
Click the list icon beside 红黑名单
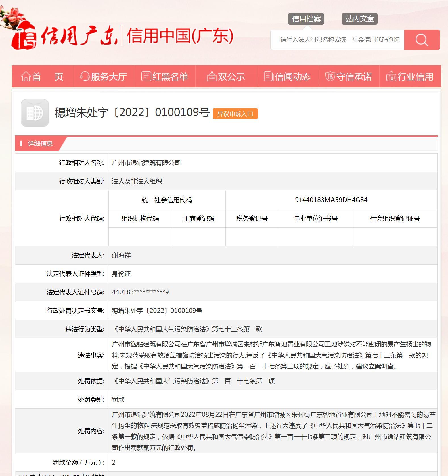coord(146,76)
